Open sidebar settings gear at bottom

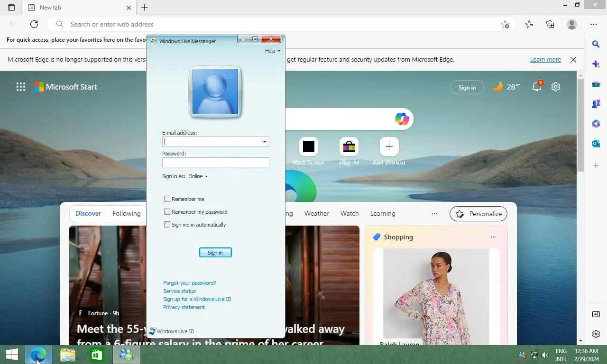coord(596,334)
